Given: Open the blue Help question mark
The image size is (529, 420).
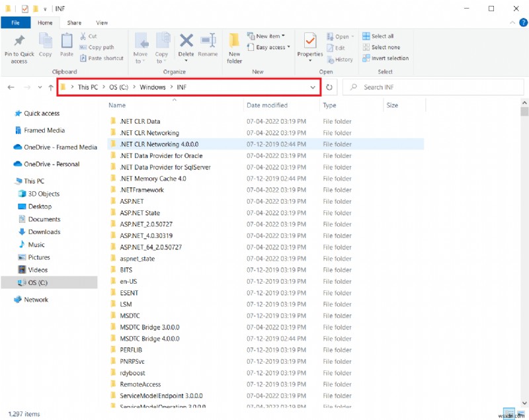Looking at the screenshot, I should 523,22.
